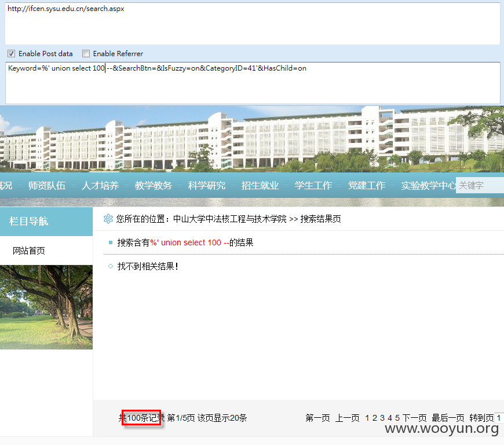Click the atom icon beside 您所在的位置
This screenshot has height=445, width=504.
click(x=108, y=219)
